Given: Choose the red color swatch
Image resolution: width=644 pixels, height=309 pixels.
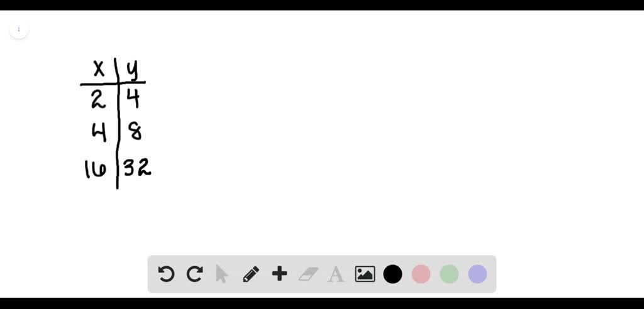Looking at the screenshot, I should (x=421, y=274).
